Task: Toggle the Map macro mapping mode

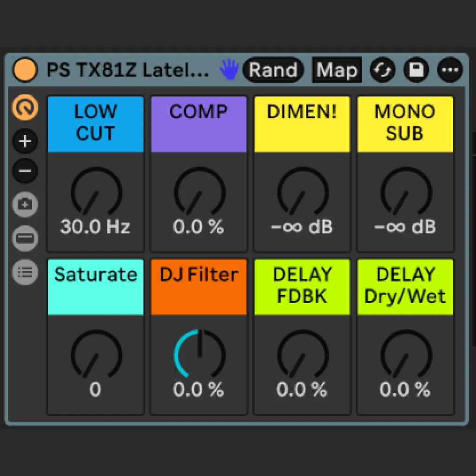Action: point(337,70)
